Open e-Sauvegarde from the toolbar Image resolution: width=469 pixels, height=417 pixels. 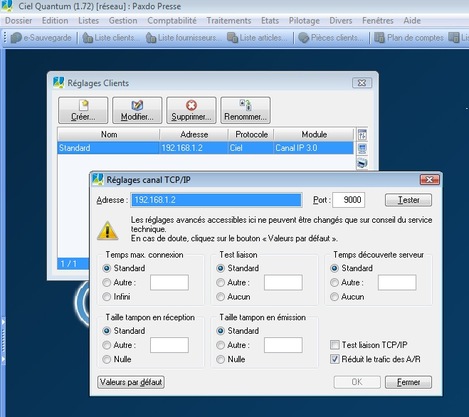coord(41,38)
